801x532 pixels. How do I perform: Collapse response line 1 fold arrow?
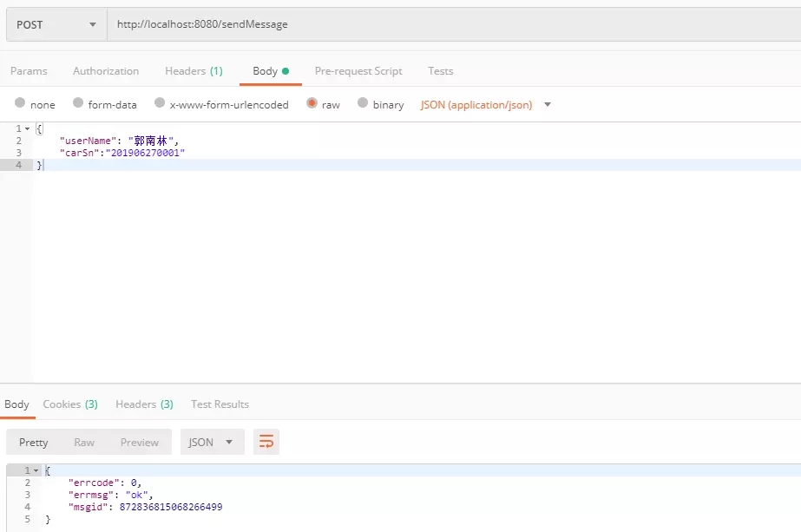coord(36,470)
